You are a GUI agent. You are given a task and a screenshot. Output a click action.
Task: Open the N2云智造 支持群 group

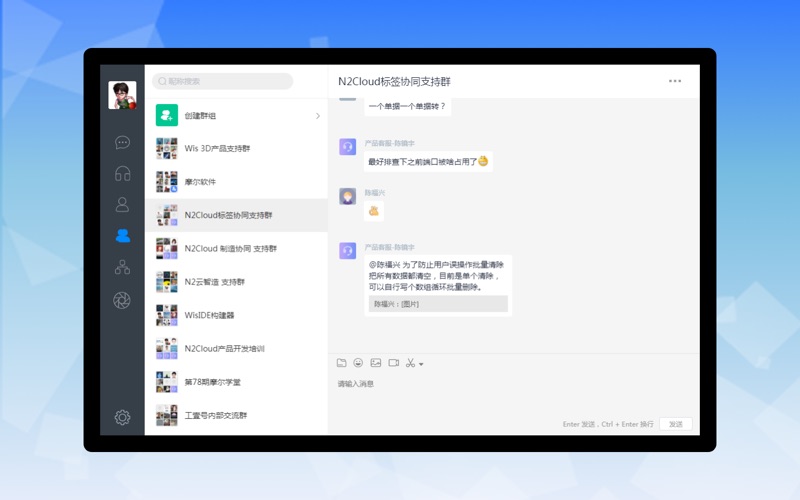point(237,282)
